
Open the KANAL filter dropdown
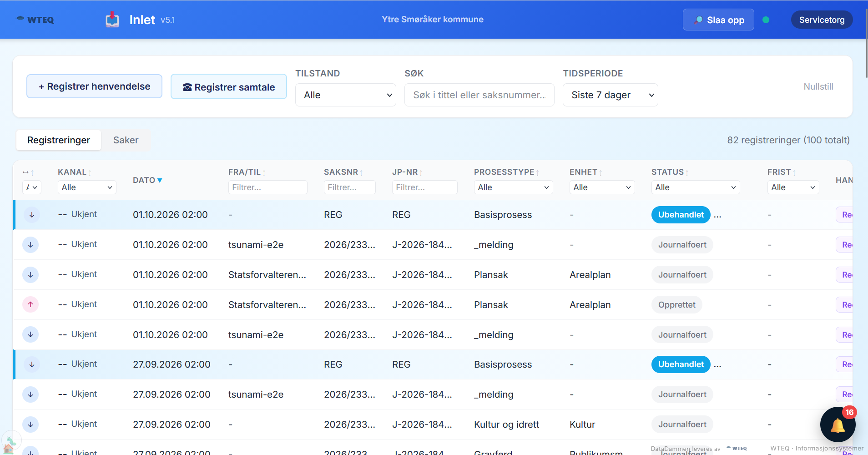click(87, 187)
